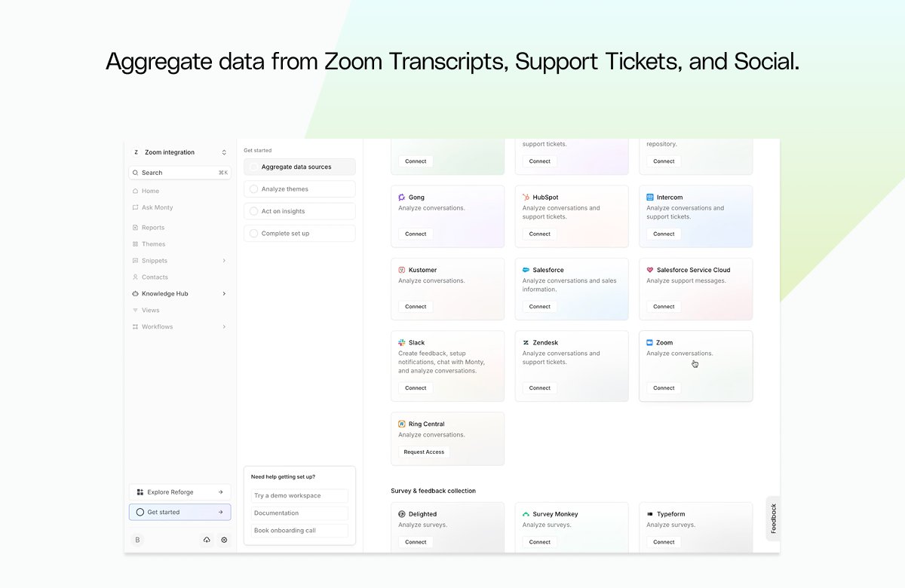Image resolution: width=905 pixels, height=588 pixels.
Task: Click the Get started sidebar button
Action: 179,513
